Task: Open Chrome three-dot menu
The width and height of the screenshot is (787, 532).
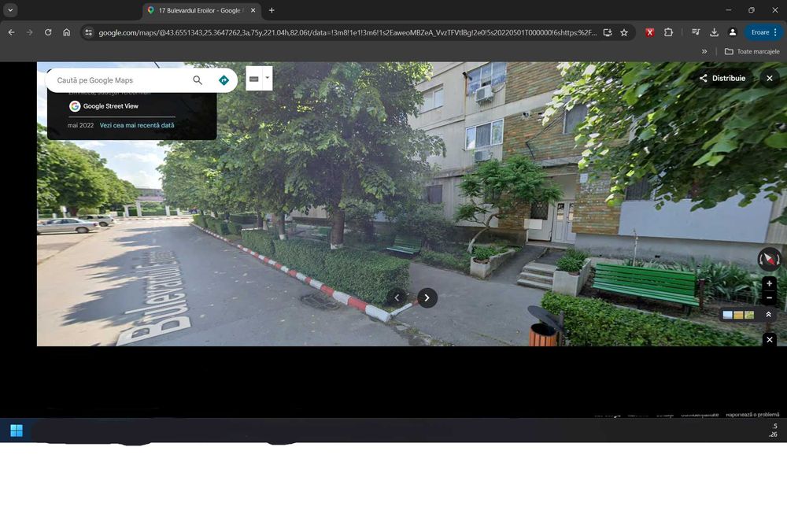Action: click(776, 32)
